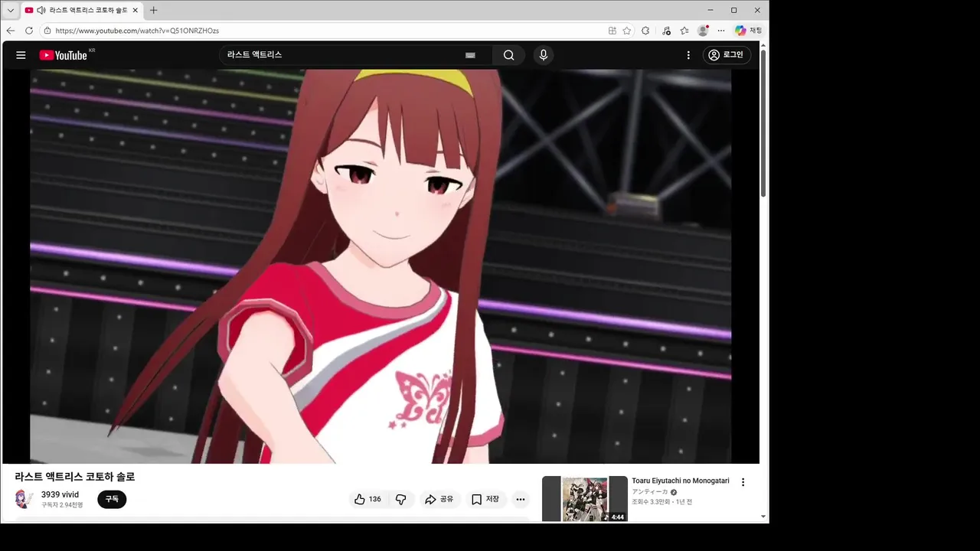The width and height of the screenshot is (980, 551).
Task: Open the tab list dropdown chevron
Action: click(11, 10)
